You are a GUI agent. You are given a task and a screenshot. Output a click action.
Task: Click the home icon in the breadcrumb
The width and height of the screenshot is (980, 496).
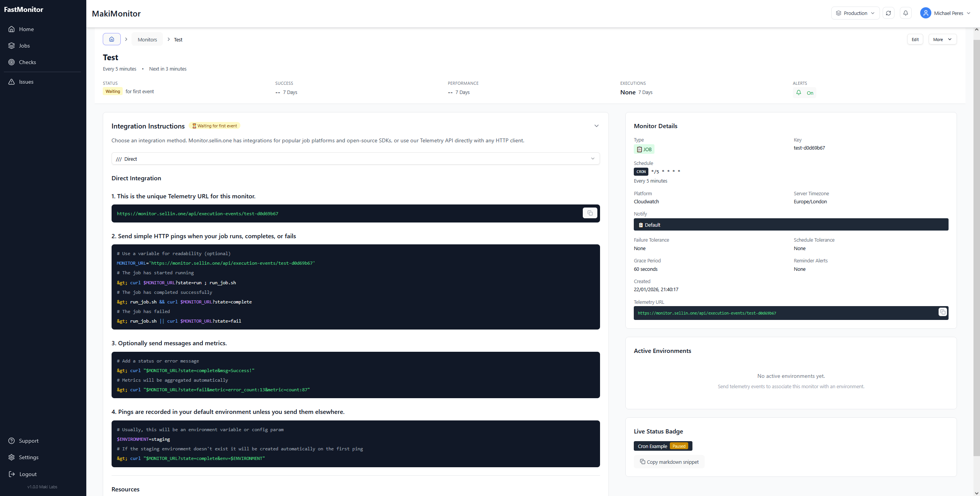pyautogui.click(x=111, y=39)
